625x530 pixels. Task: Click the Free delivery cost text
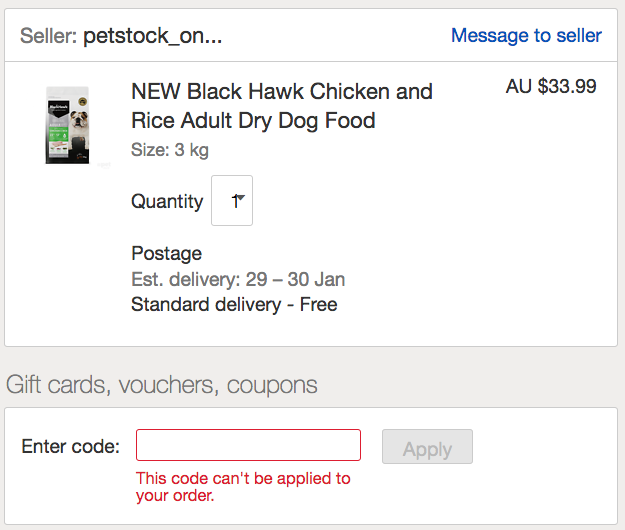coord(319,305)
